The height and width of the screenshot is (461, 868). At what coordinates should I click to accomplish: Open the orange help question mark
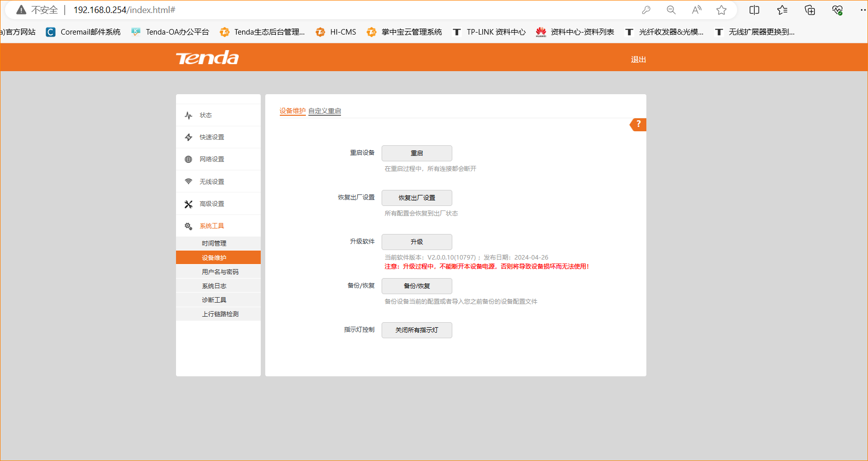[638, 124]
